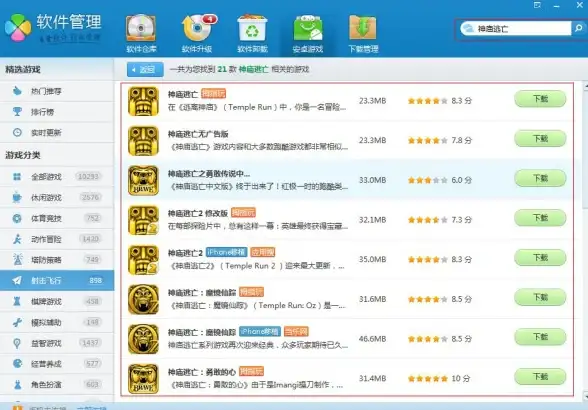Click star rating of 勇敢的心 10分

coord(428,378)
